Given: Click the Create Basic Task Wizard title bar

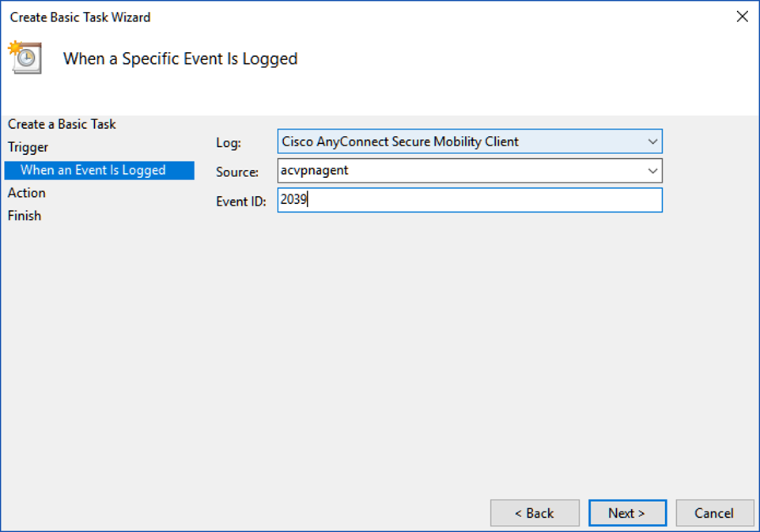Looking at the screenshot, I should (x=316, y=17).
